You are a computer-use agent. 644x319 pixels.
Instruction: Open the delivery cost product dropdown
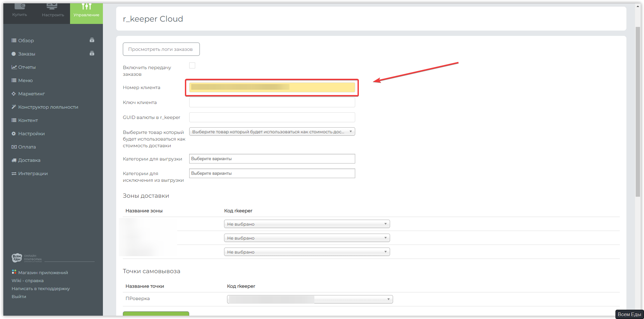pyautogui.click(x=272, y=132)
